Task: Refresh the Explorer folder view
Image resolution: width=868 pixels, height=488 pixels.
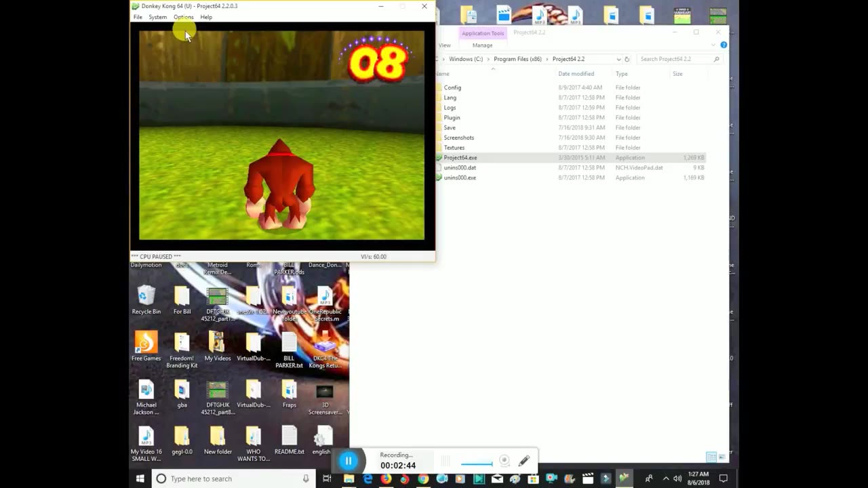Action: (627, 59)
